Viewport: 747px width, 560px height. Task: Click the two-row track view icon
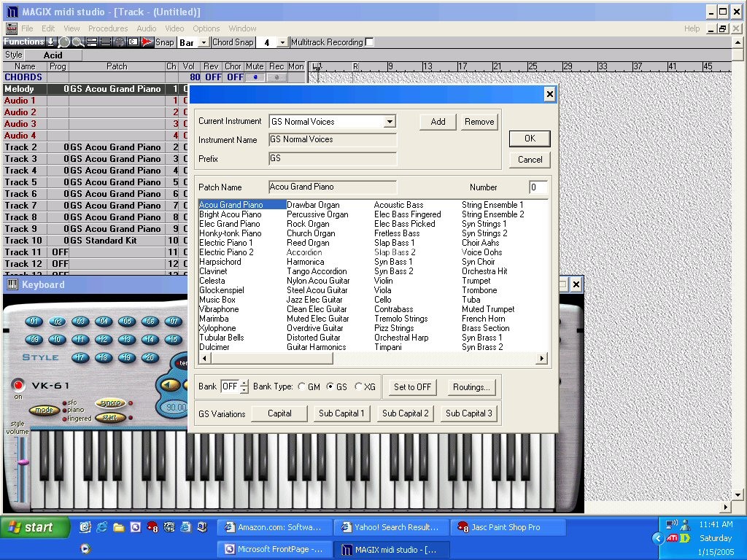coord(92,42)
